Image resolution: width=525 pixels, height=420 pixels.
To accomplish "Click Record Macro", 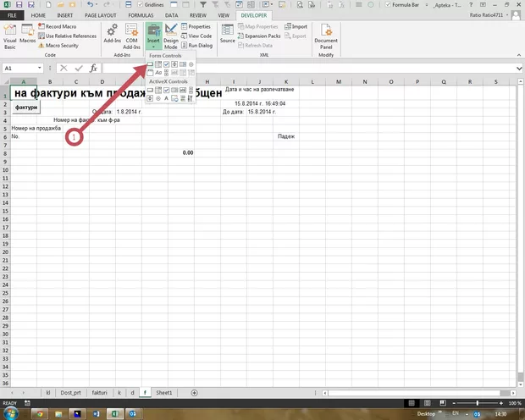I will pyautogui.click(x=62, y=27).
